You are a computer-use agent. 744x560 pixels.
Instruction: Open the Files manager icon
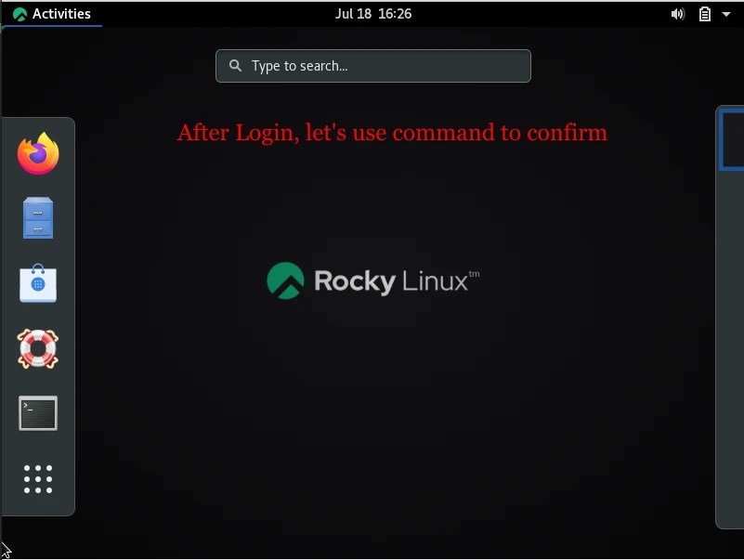click(38, 218)
